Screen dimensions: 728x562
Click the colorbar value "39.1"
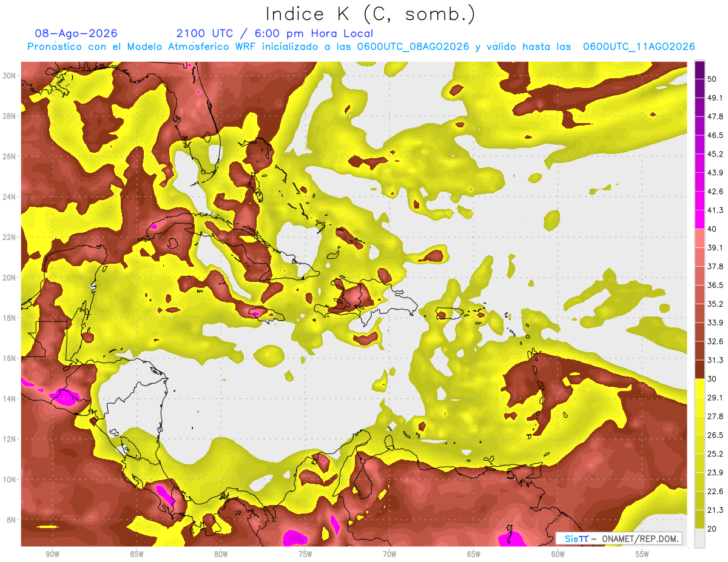tap(716, 247)
